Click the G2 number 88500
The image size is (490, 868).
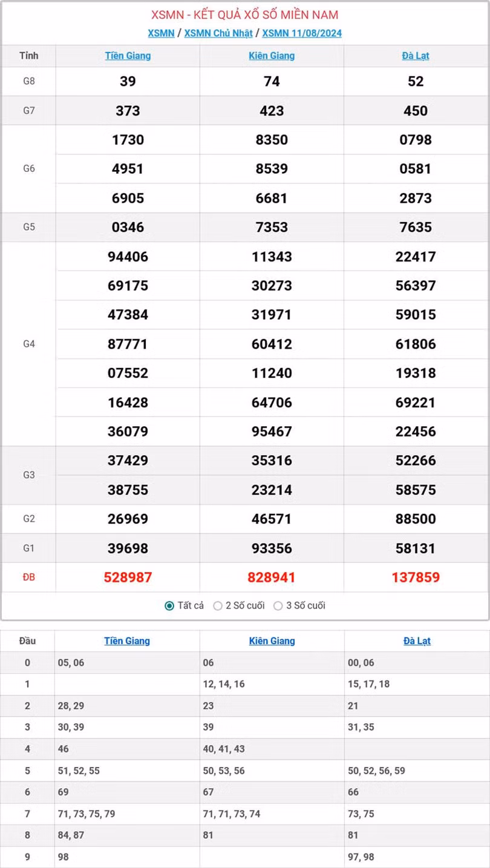[x=416, y=519]
